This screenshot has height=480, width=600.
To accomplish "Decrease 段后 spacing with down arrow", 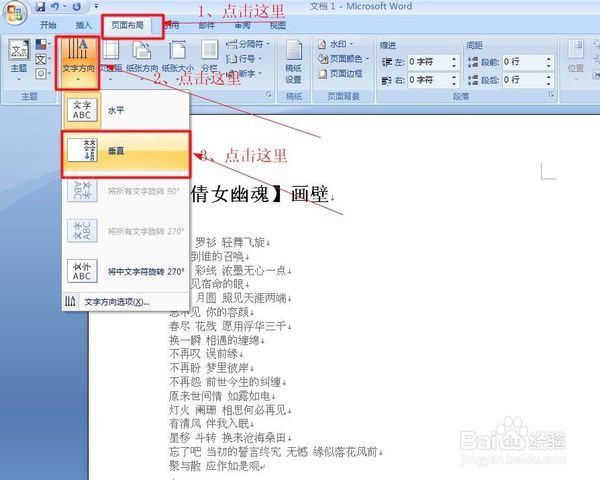I will (x=549, y=83).
